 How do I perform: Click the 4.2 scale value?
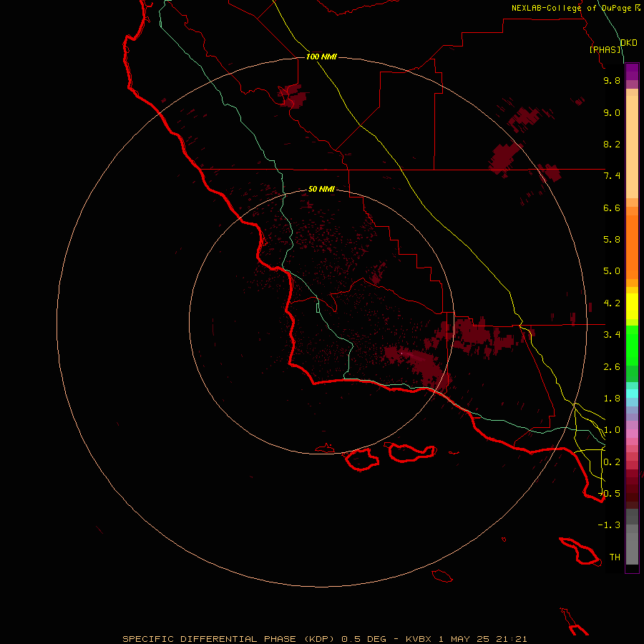tap(612, 303)
